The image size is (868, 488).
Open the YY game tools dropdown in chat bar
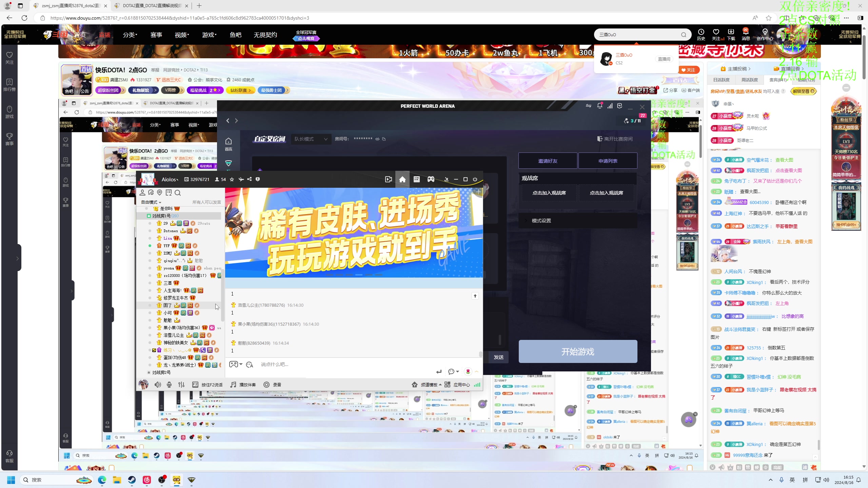pyautogui.click(x=236, y=364)
